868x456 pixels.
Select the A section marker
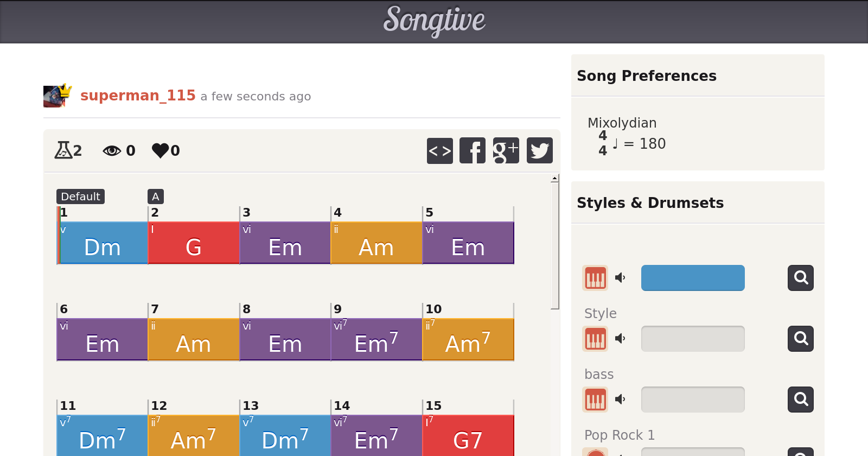coord(156,197)
